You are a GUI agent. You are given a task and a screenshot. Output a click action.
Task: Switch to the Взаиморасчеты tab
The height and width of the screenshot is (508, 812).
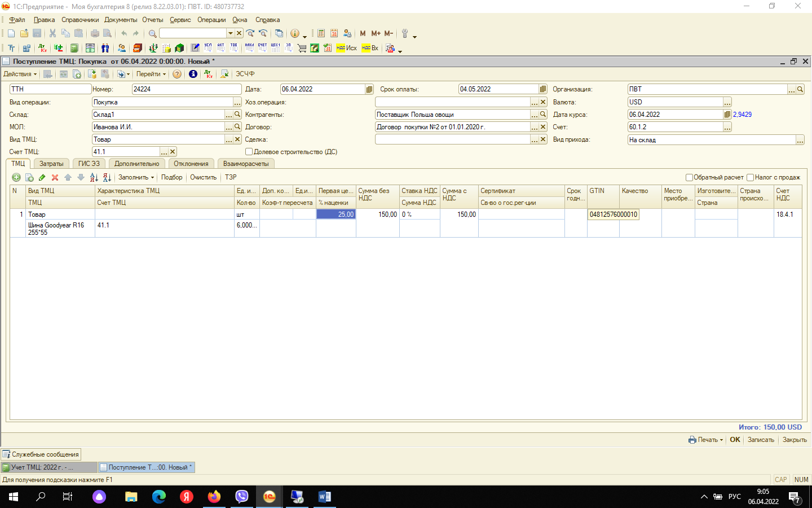click(246, 164)
